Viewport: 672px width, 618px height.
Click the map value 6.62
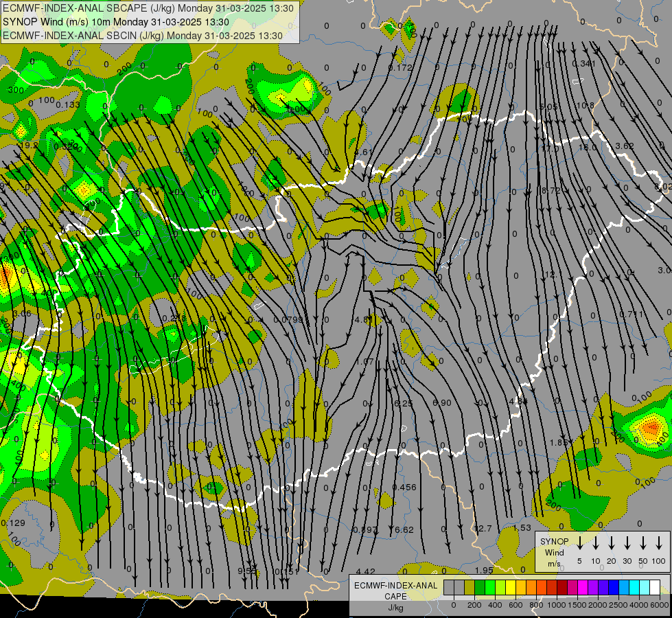(x=404, y=530)
